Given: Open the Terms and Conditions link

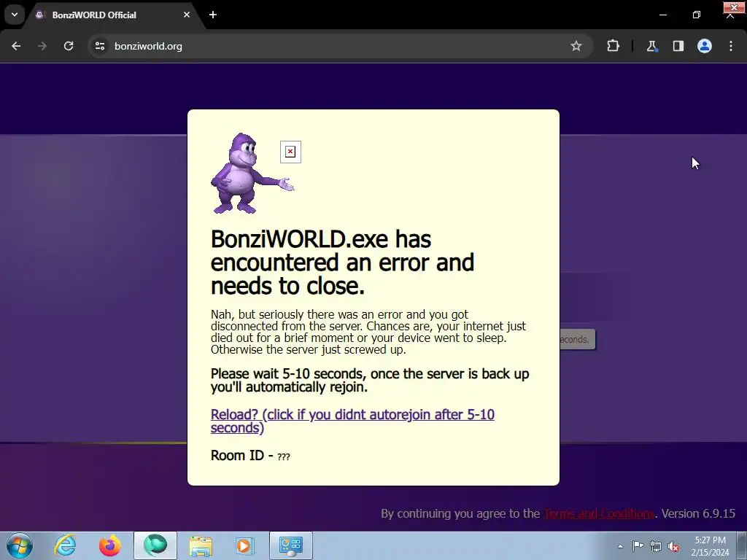Looking at the screenshot, I should [599, 513].
